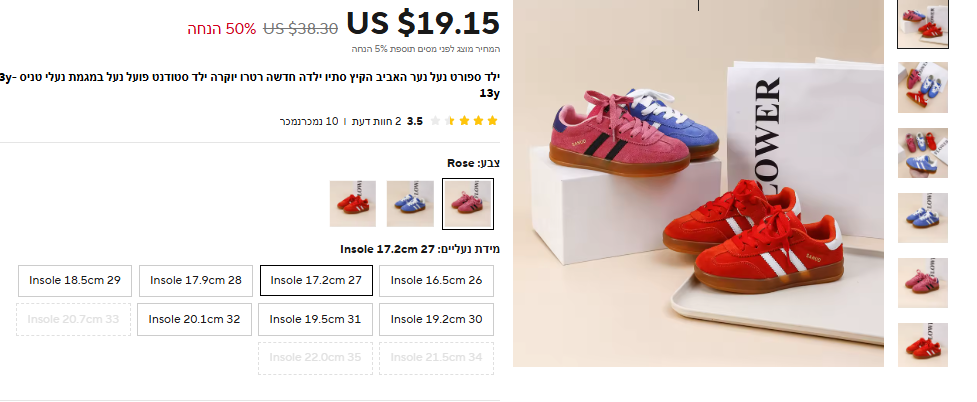Choose size Insole 19.2cm 30
Screen dimensions: 977x402
[x=436, y=319]
